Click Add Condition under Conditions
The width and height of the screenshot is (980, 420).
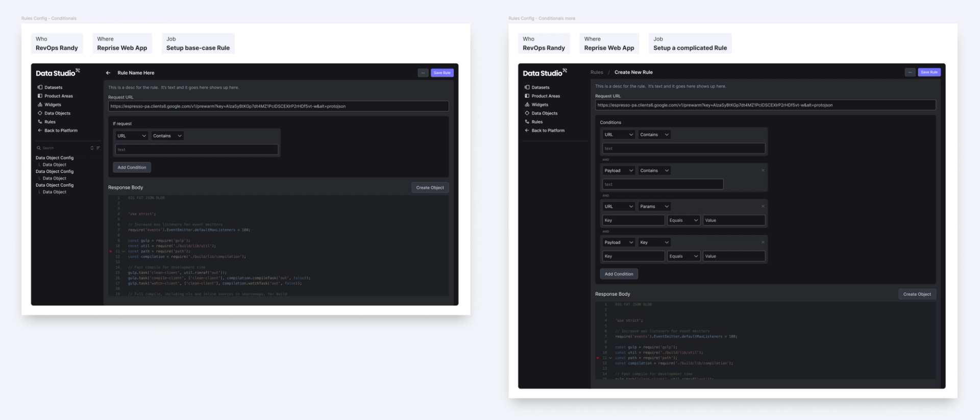pyautogui.click(x=619, y=274)
